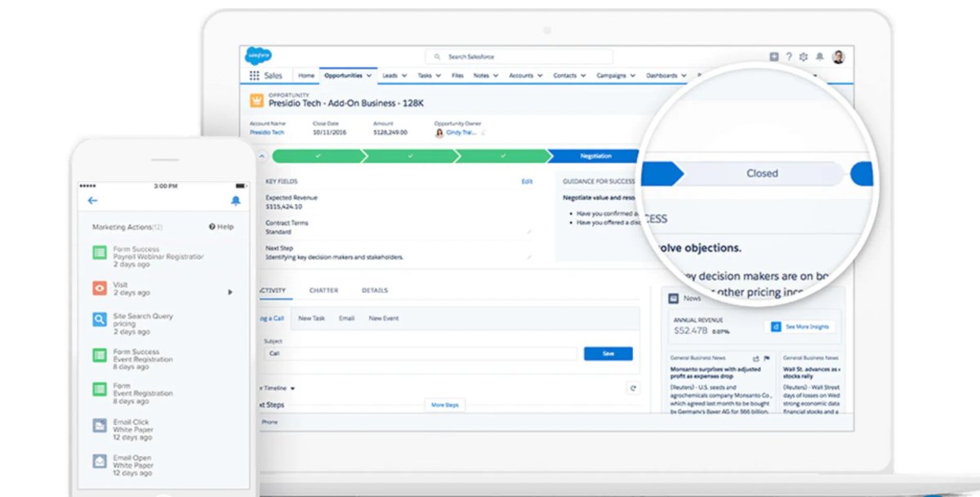Open the Accounts tab dropdown arrow

click(x=541, y=76)
